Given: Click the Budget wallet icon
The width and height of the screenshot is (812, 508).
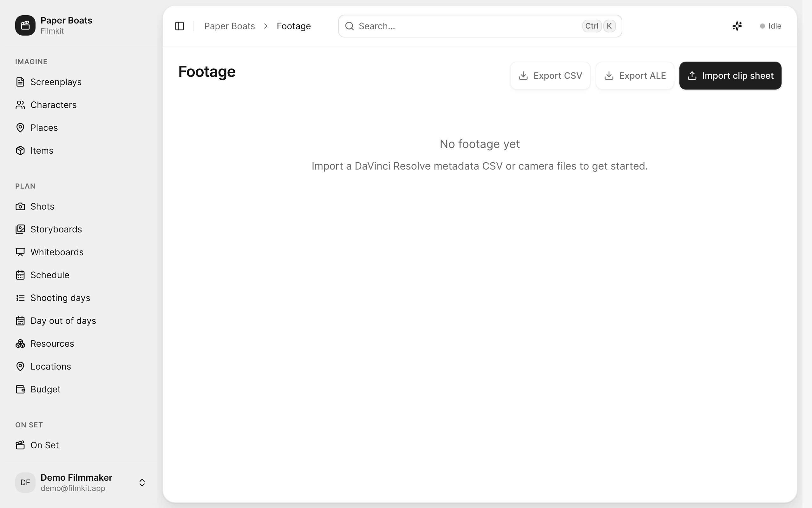Looking at the screenshot, I should [x=20, y=389].
